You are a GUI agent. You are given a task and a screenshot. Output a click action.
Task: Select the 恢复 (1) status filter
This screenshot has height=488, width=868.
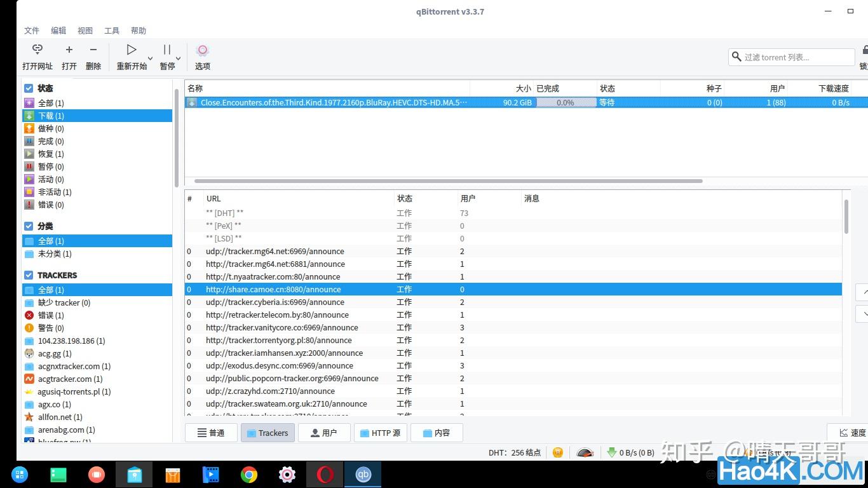97,154
